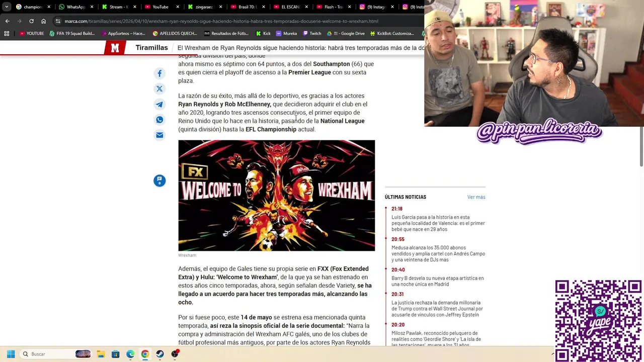Share article via WhatsApp icon
This screenshot has width=644, height=362.
[x=159, y=120]
